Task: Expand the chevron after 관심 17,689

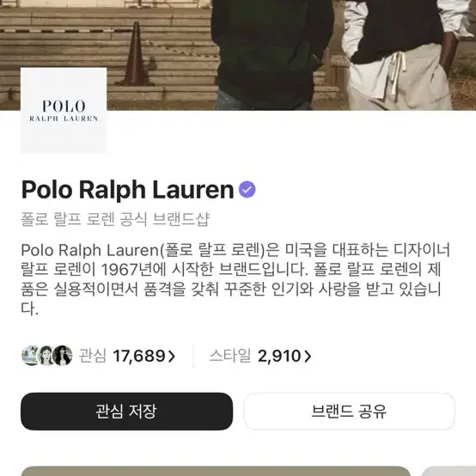Action: pyautogui.click(x=172, y=356)
